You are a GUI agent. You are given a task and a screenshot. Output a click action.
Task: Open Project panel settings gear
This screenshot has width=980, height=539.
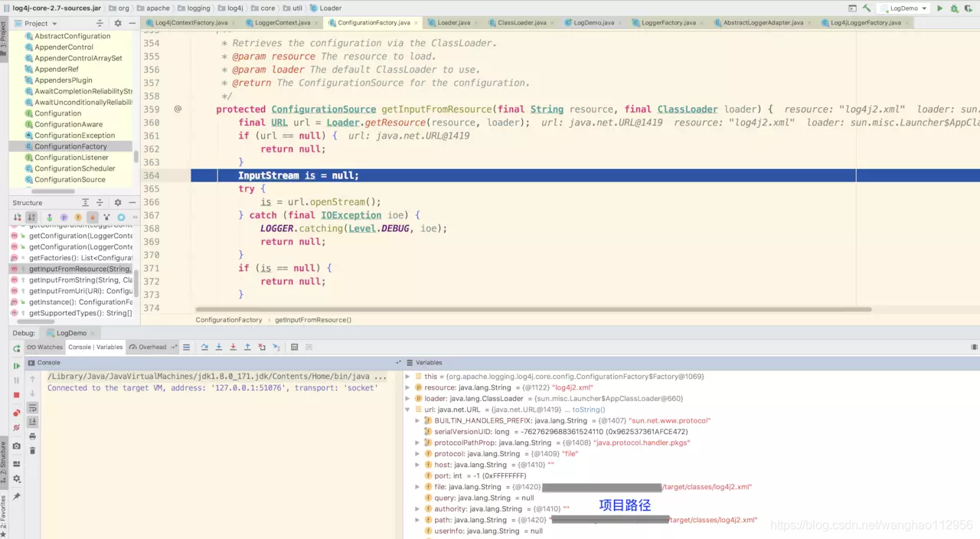[x=118, y=23]
